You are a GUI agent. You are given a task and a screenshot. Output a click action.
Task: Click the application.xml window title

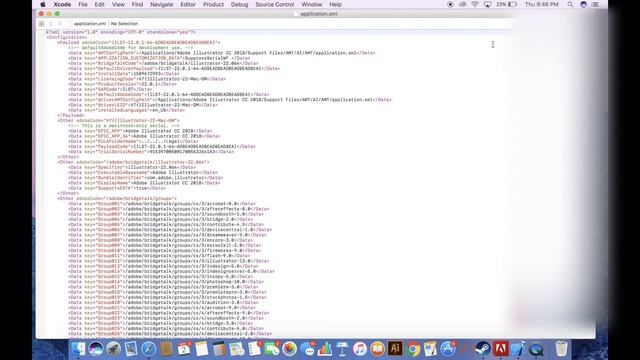[x=318, y=14]
